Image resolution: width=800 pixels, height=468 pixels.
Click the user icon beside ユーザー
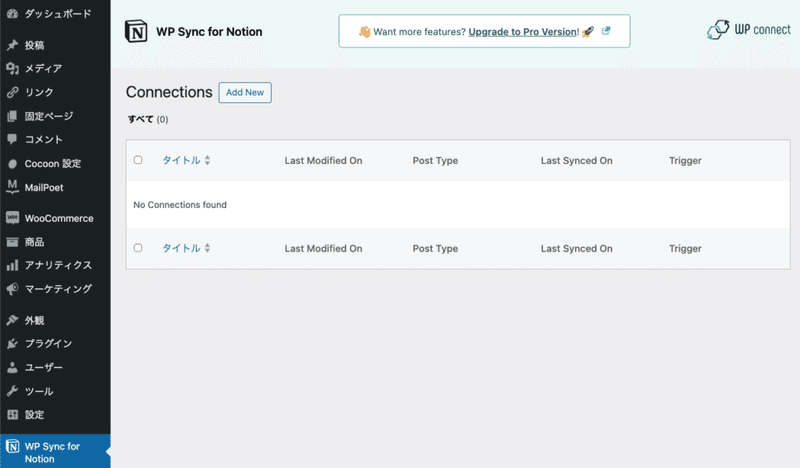pyautogui.click(x=12, y=367)
